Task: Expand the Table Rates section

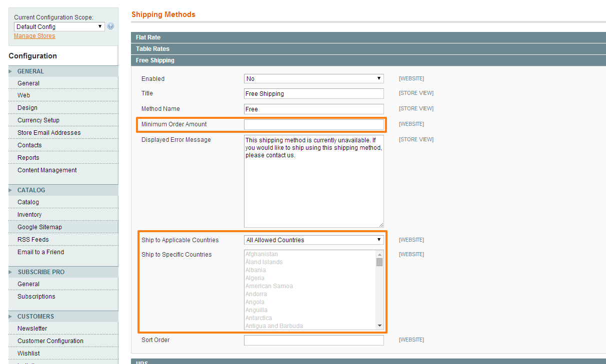Action: point(368,49)
